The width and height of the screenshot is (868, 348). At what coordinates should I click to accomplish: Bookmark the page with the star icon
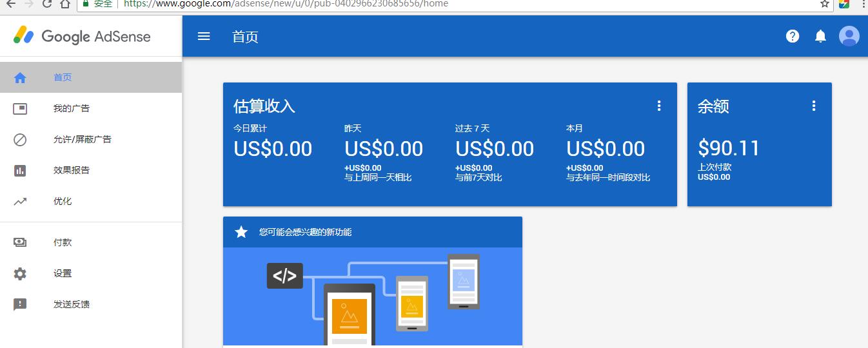(x=825, y=4)
